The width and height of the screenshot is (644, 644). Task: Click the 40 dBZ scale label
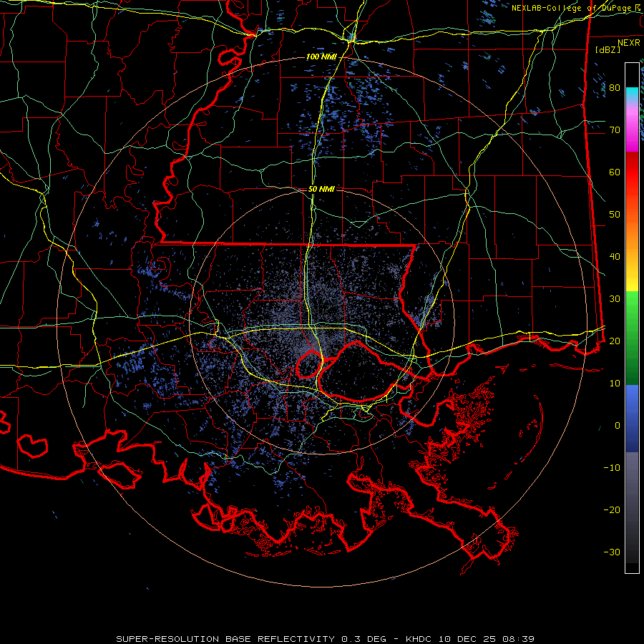(615, 256)
